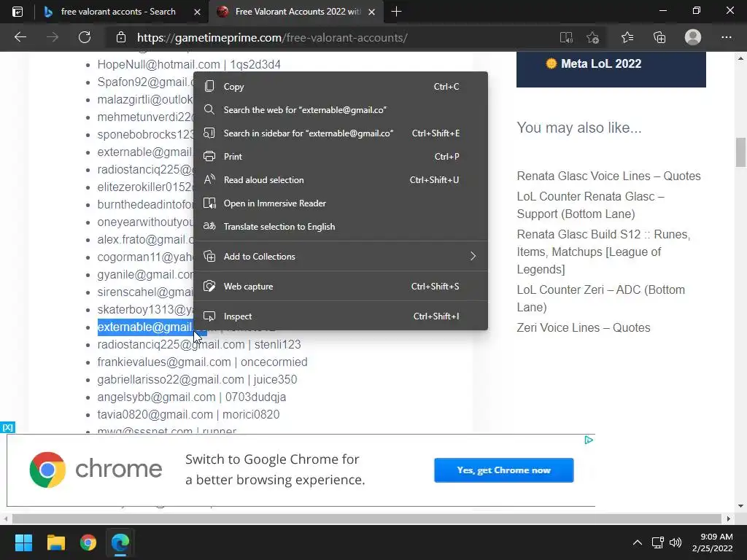Close the 'free valorant acconts - Search' tab

197,12
